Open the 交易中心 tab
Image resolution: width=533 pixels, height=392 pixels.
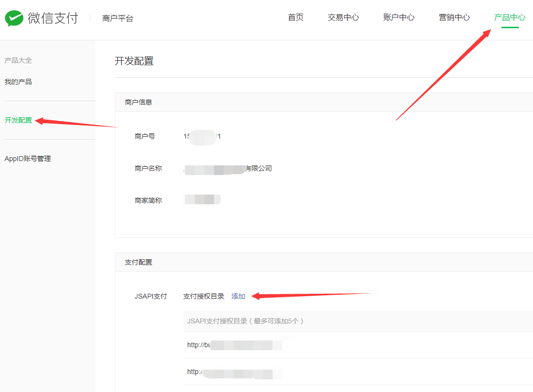click(343, 18)
